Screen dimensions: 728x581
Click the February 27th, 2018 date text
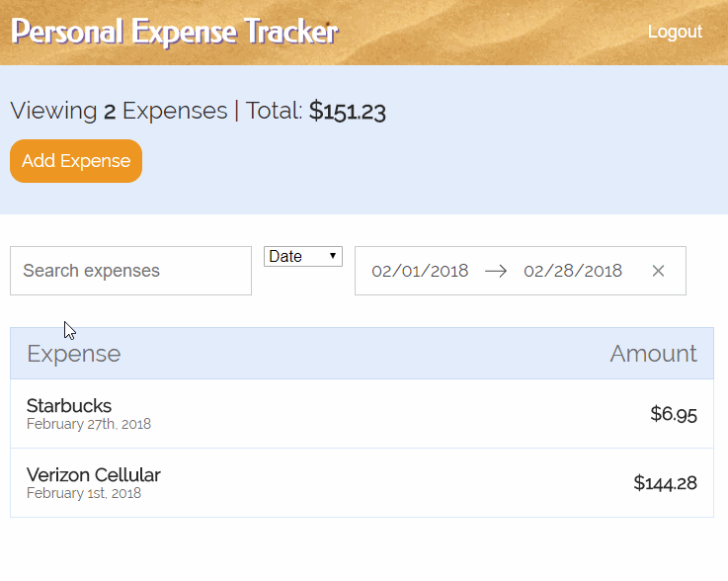(x=89, y=424)
